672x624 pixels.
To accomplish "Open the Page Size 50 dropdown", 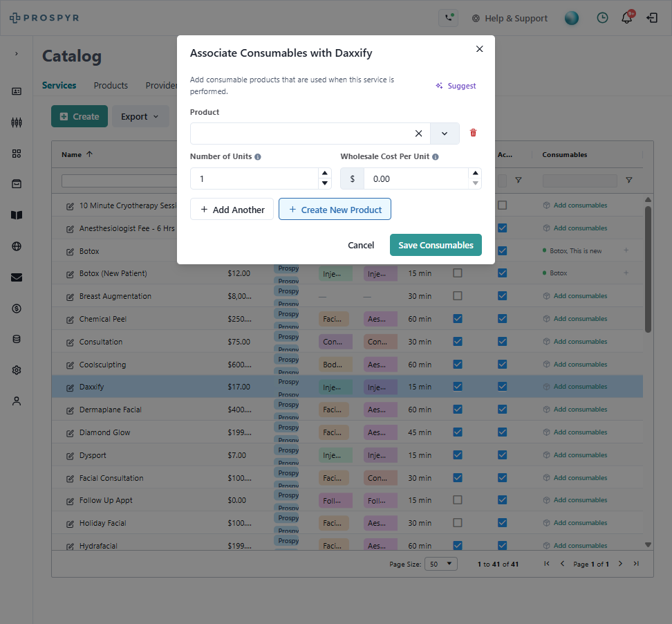I will pyautogui.click(x=441, y=564).
